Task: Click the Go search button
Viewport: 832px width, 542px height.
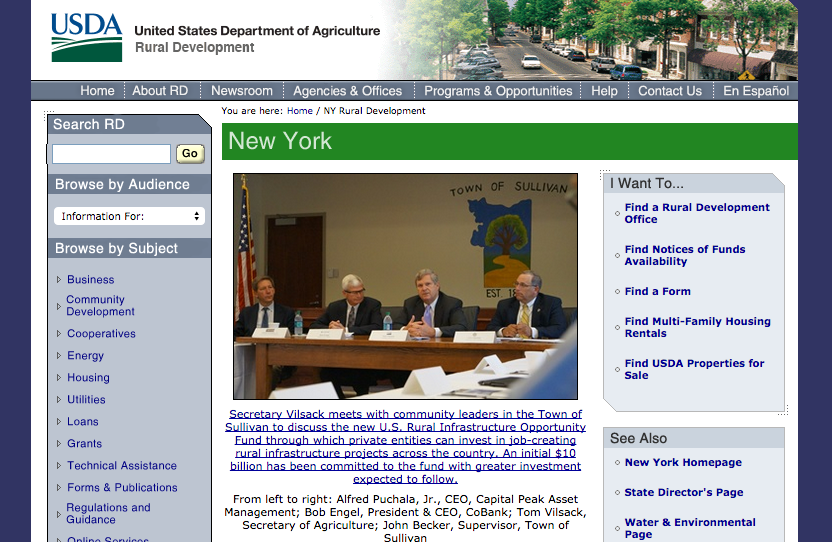Action: pyautogui.click(x=190, y=153)
